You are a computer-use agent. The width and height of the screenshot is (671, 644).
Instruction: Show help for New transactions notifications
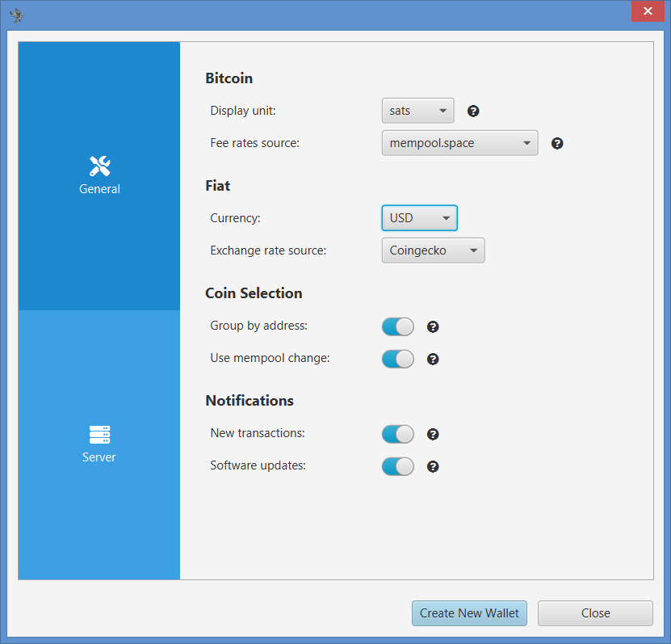pyautogui.click(x=433, y=434)
